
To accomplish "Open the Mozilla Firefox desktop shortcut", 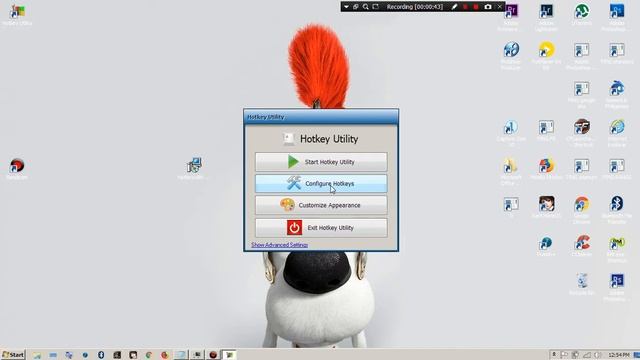I will click(x=546, y=169).
